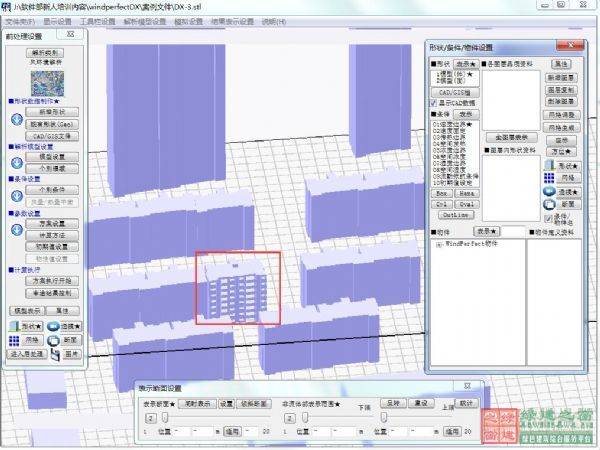Select the 形状 icon in the left panel

point(13,326)
